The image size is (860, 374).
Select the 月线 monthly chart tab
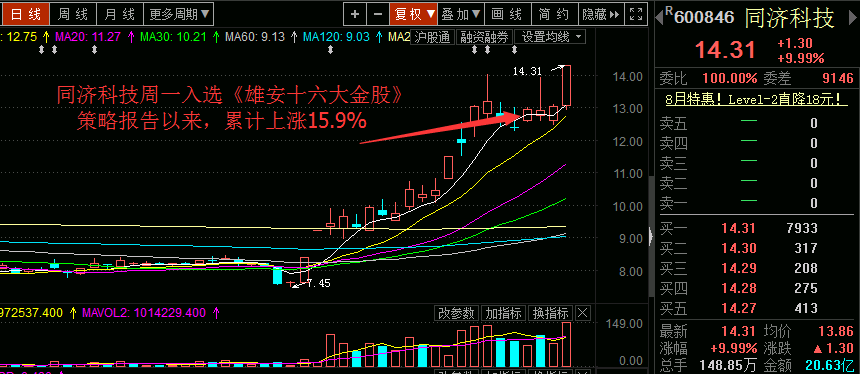(120, 14)
